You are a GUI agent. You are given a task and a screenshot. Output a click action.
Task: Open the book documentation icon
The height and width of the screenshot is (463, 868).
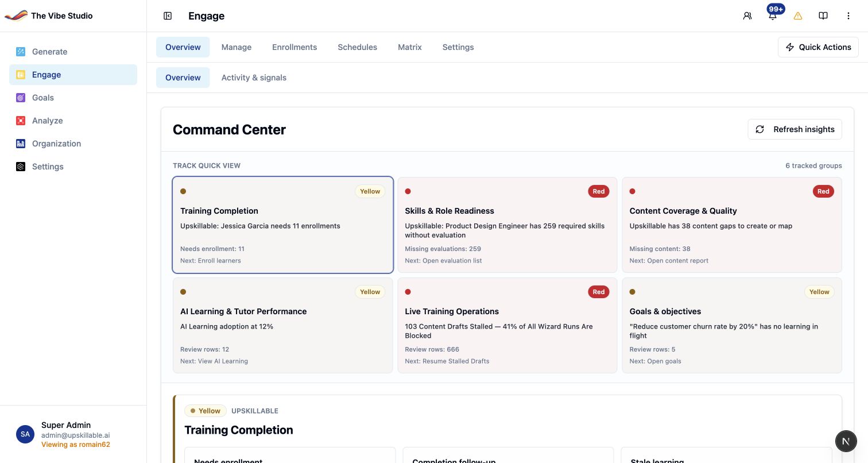(823, 16)
